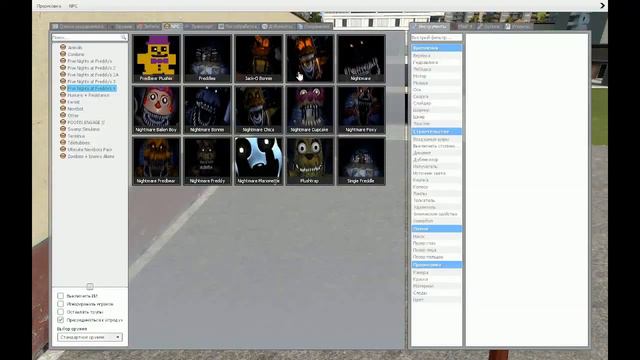Collapse the Прорисовка tool category
This screenshot has height=360, width=640.
click(436, 265)
